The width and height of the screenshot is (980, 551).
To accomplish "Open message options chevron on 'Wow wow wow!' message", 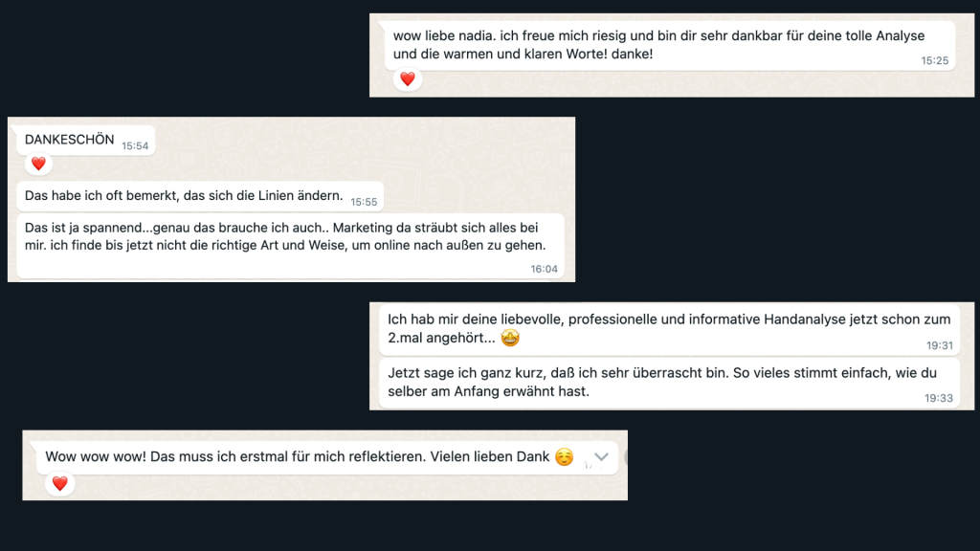I will (601, 457).
